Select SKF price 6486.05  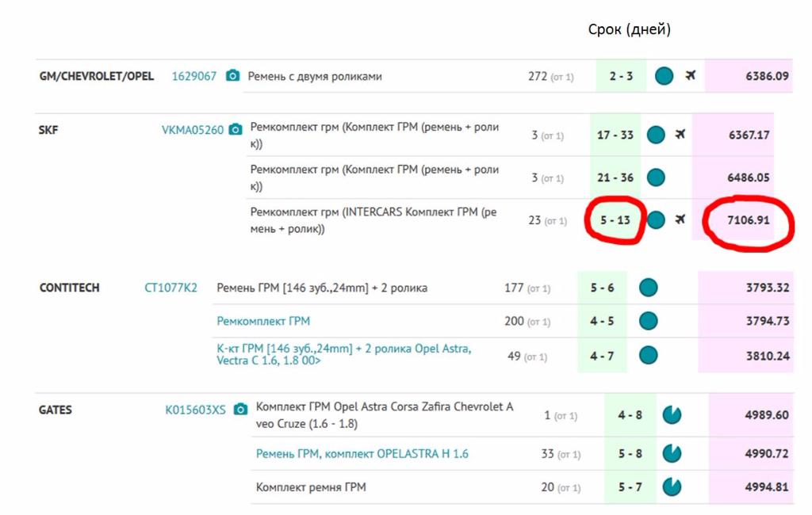click(749, 177)
